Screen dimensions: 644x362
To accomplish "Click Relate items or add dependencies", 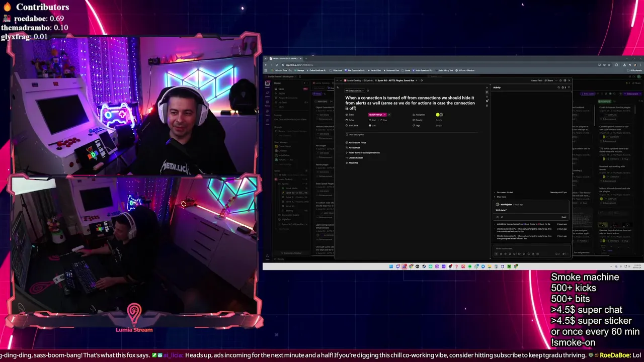I will [363, 152].
